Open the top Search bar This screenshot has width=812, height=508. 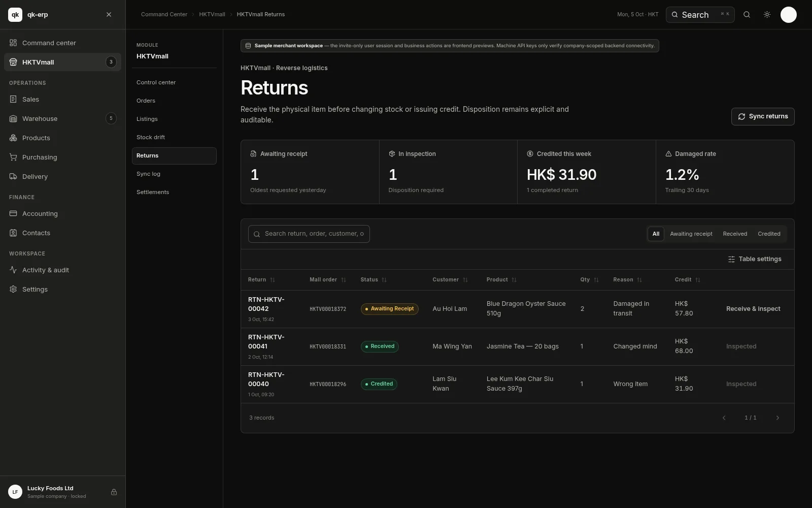[x=700, y=15]
